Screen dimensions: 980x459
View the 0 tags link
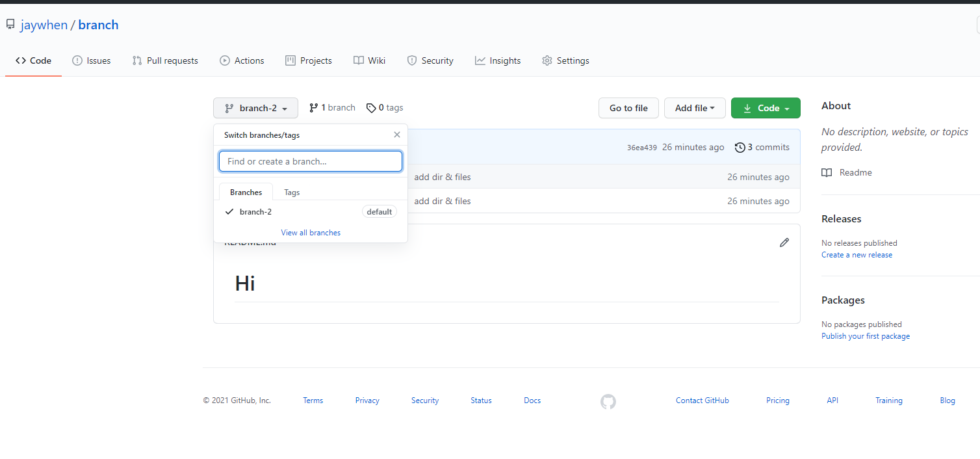click(x=385, y=108)
